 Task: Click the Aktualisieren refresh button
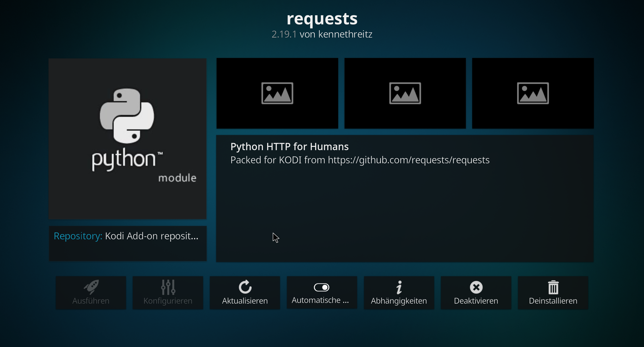tap(245, 292)
